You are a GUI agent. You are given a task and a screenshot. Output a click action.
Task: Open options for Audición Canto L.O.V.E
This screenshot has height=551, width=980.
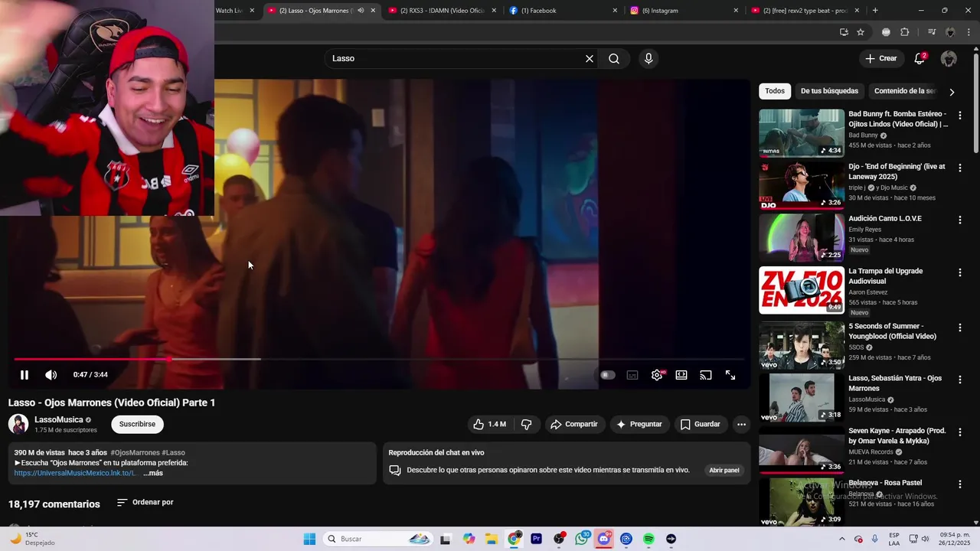[960, 220]
